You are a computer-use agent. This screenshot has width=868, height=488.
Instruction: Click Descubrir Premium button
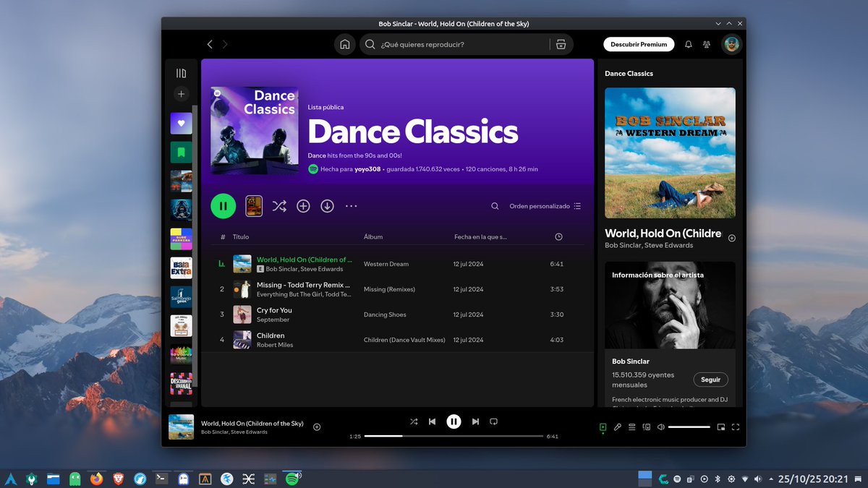(x=639, y=44)
